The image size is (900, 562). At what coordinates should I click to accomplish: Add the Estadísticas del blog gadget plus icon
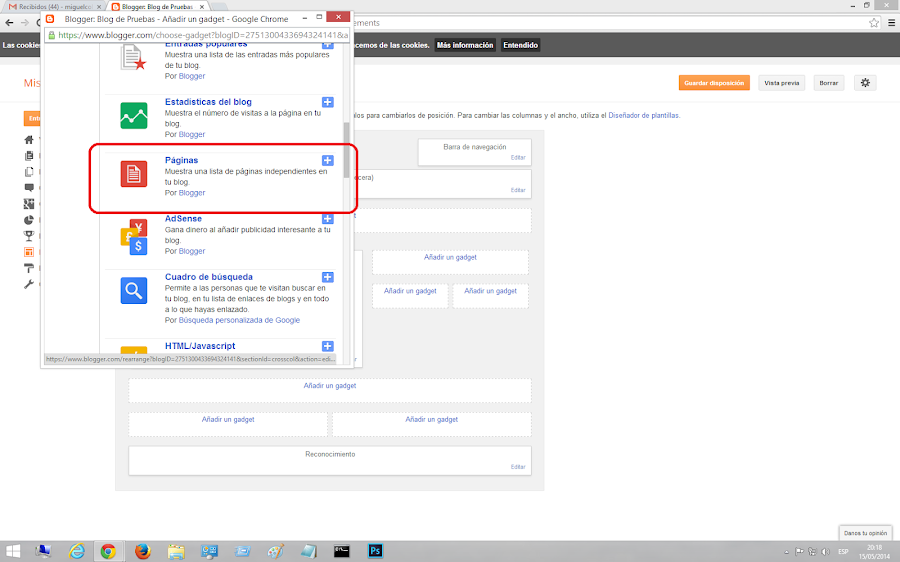coord(328,102)
